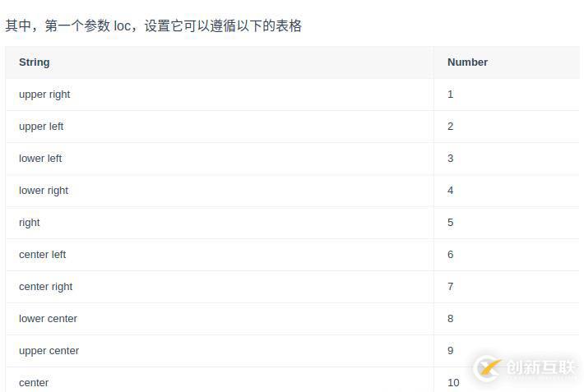Select the 'lower left' table cell
This screenshot has height=392, width=584.
pyautogui.click(x=40, y=159)
